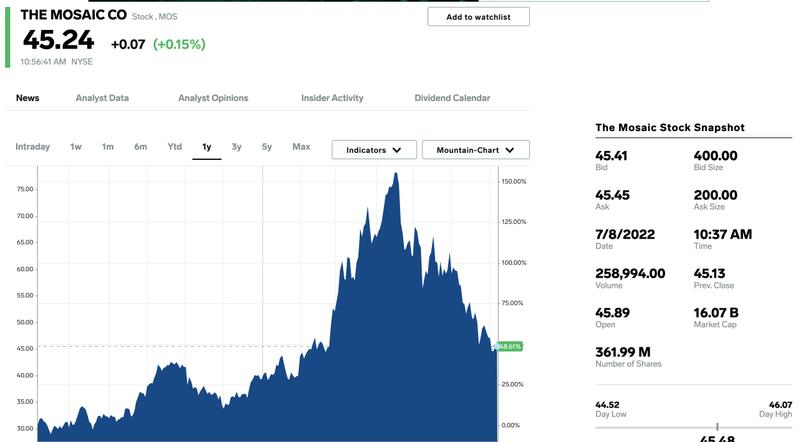Click the 45.24 stock price
800x442 pixels.
pos(58,40)
